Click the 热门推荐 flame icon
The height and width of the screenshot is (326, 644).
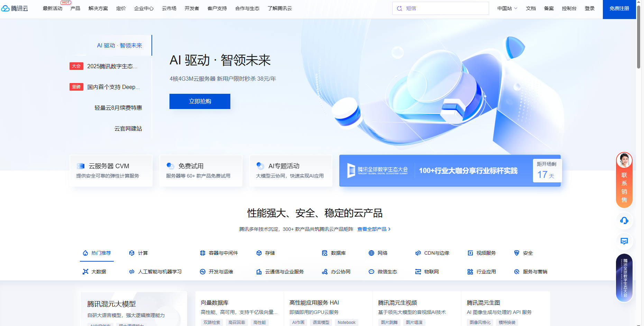click(x=85, y=253)
